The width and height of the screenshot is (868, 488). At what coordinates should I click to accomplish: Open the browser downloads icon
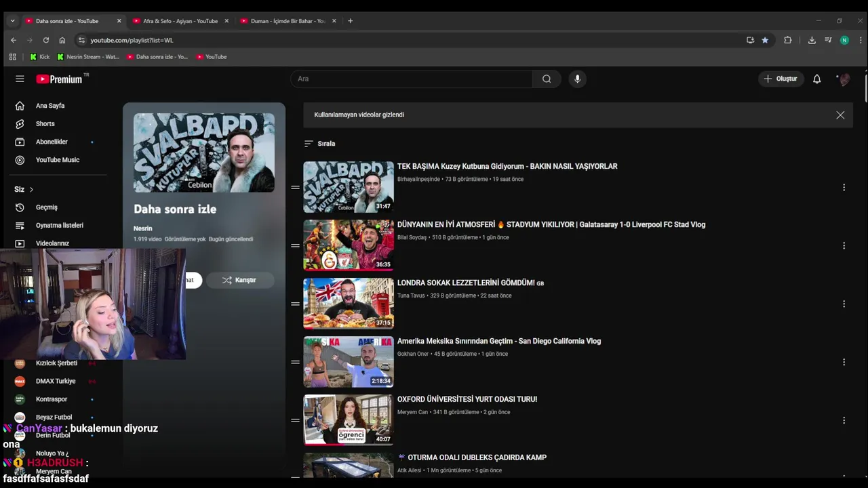pos(812,40)
